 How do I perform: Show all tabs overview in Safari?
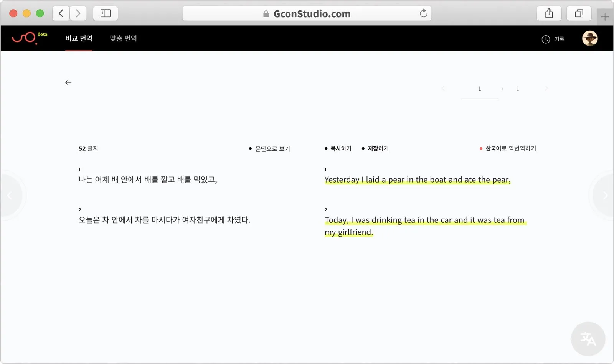tap(579, 13)
